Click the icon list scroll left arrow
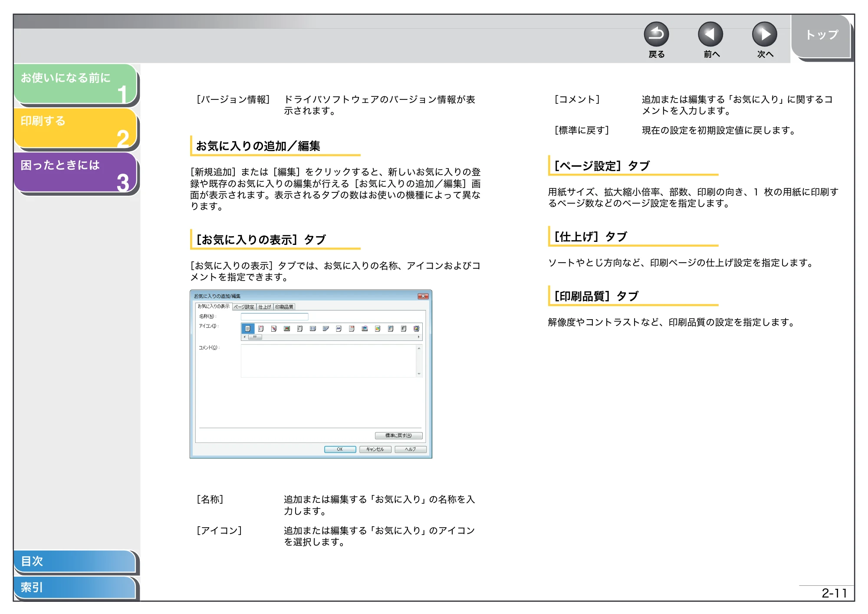The width and height of the screenshot is (868, 614). pyautogui.click(x=244, y=337)
